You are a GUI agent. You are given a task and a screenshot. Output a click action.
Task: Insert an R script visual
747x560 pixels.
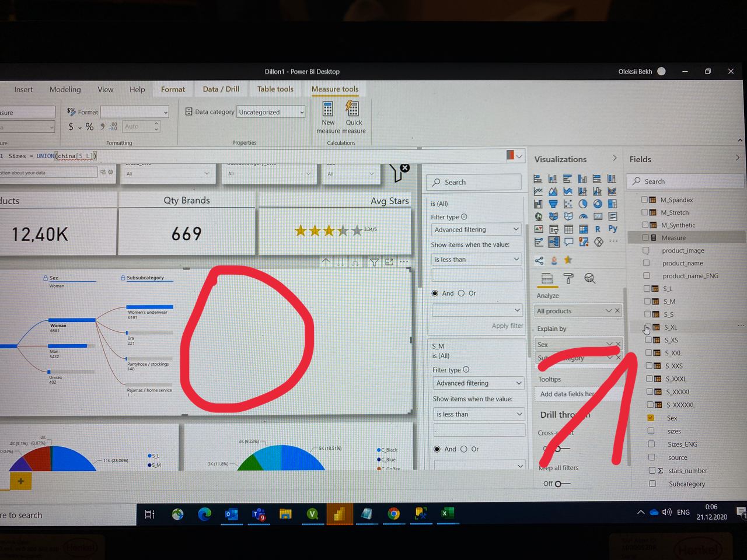(597, 229)
